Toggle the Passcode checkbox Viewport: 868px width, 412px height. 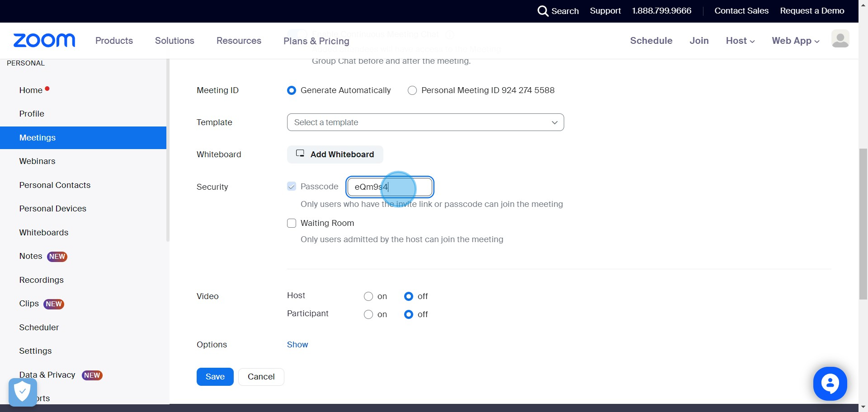(292, 187)
